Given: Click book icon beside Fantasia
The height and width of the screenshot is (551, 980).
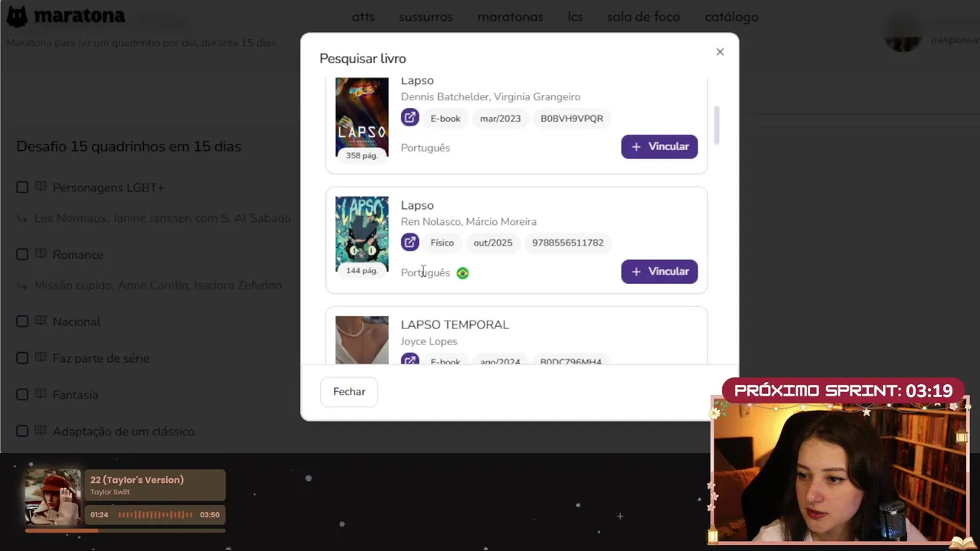Looking at the screenshot, I should [x=41, y=395].
